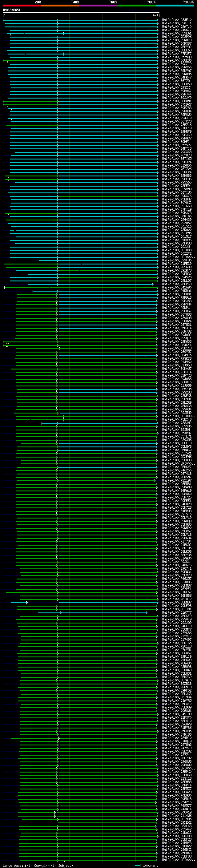
Task: Select the UniRef100_A7P3F7 label
Action: click(x=176, y=54)
